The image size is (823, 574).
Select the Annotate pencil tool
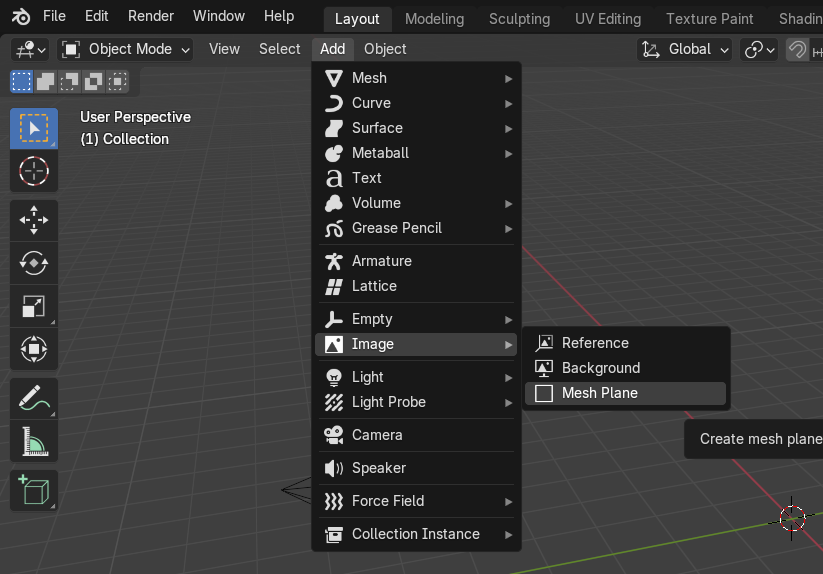tap(34, 398)
